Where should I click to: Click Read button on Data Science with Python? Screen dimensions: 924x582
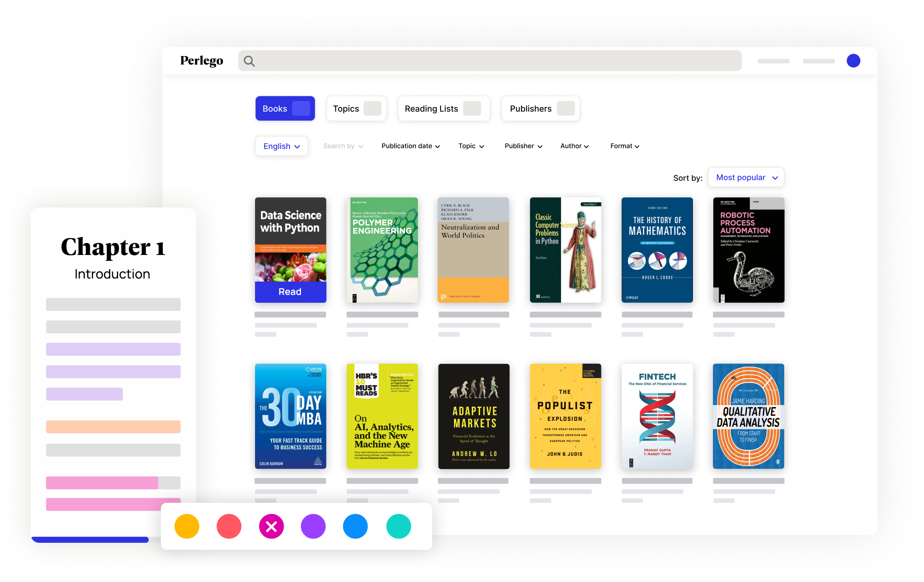(290, 292)
